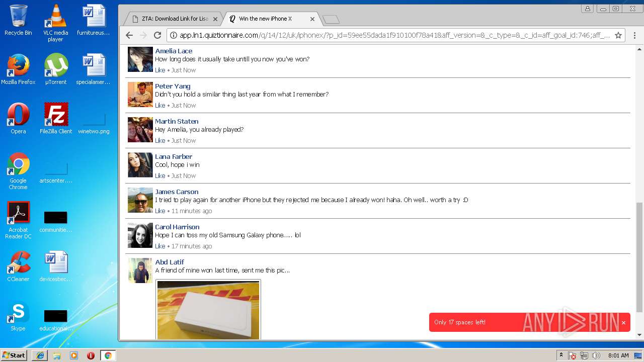The width and height of the screenshot is (644, 362).
Task: Launch CCleaner desktop shortcut
Action: click(18, 266)
